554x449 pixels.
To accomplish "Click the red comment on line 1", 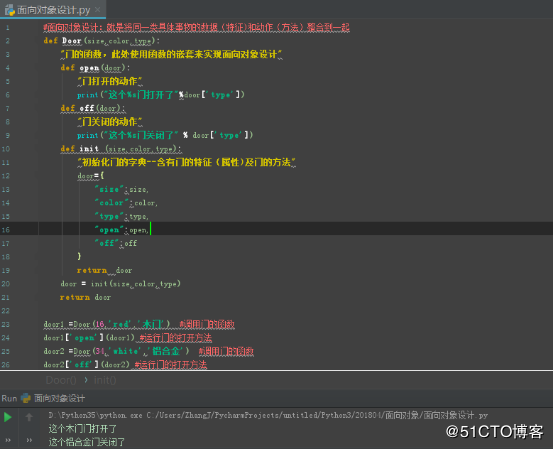I will pos(196,27).
